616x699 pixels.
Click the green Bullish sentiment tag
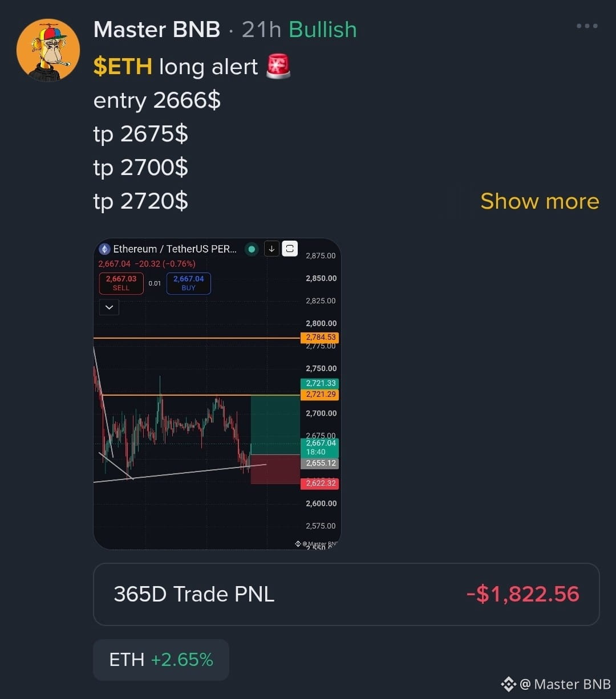click(x=323, y=30)
